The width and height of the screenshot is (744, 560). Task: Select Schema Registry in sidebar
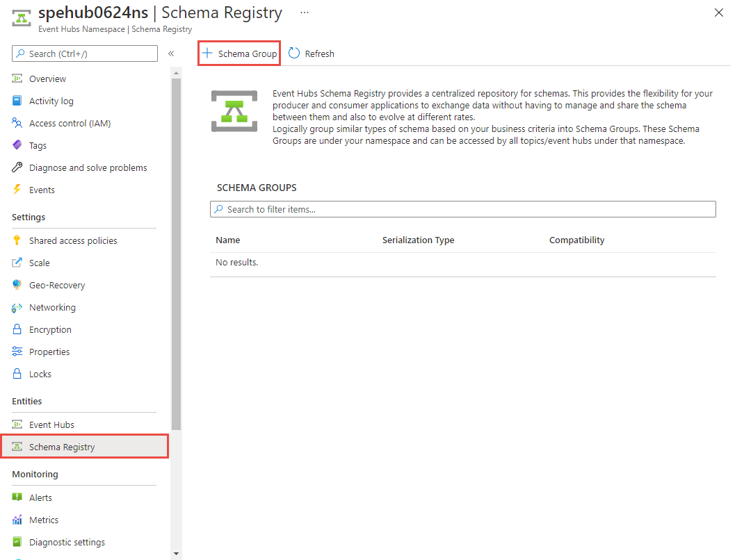point(86,447)
